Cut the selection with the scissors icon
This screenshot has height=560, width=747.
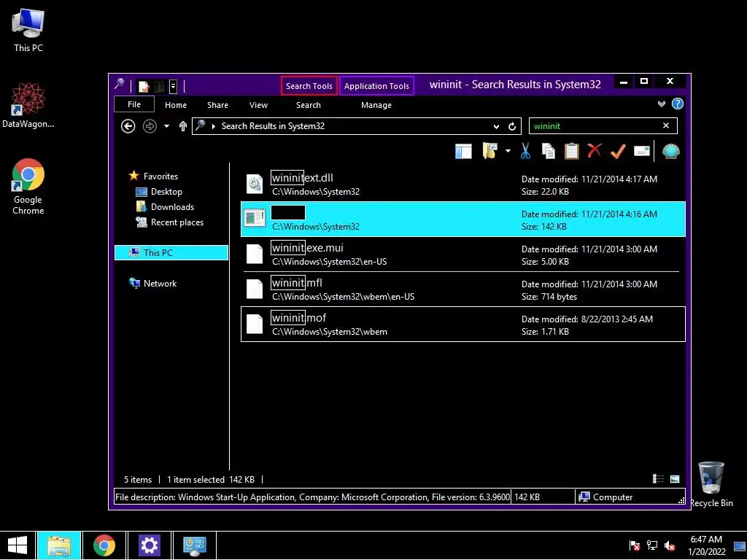click(x=525, y=151)
